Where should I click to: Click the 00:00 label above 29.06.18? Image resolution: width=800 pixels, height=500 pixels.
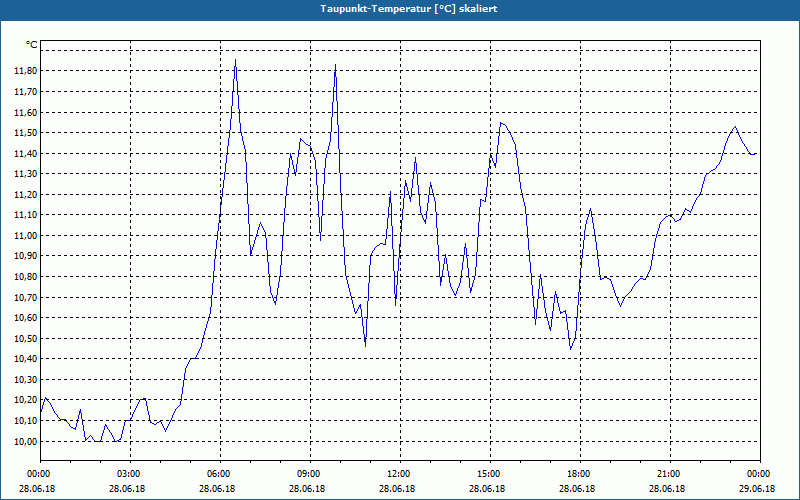point(759,474)
